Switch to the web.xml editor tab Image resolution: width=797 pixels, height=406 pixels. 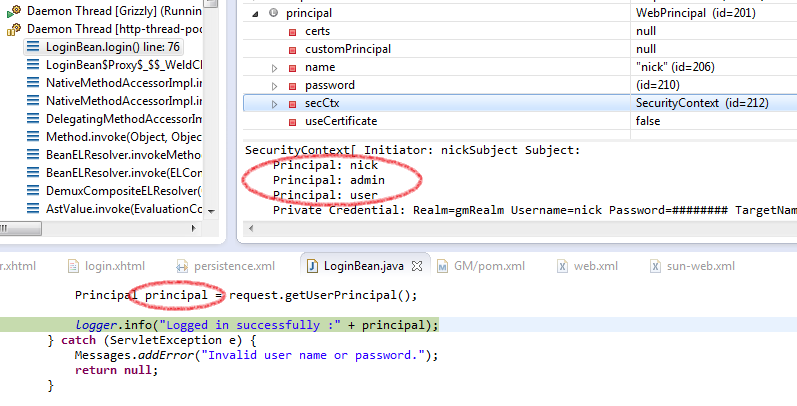[587, 266]
